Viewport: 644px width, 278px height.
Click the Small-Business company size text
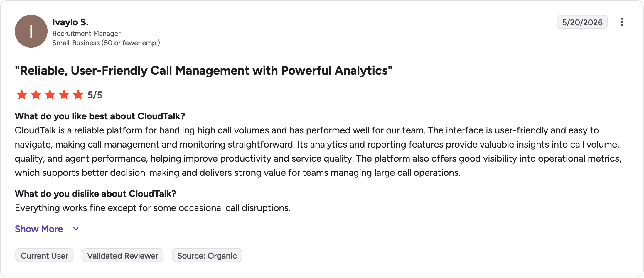point(106,43)
